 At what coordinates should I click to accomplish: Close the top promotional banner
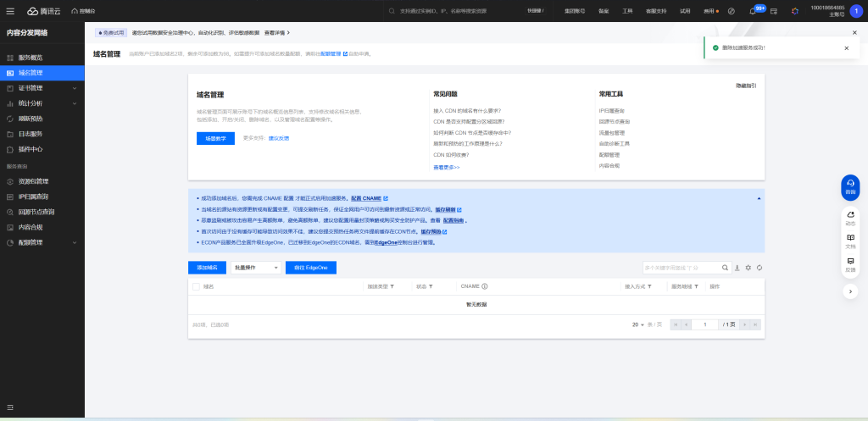coord(854,33)
